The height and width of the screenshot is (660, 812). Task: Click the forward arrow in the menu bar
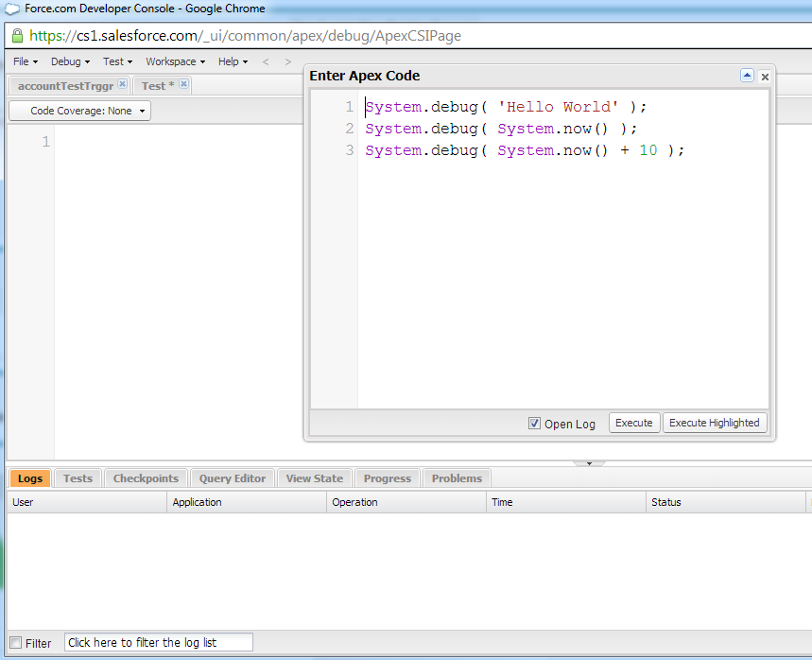click(x=288, y=61)
